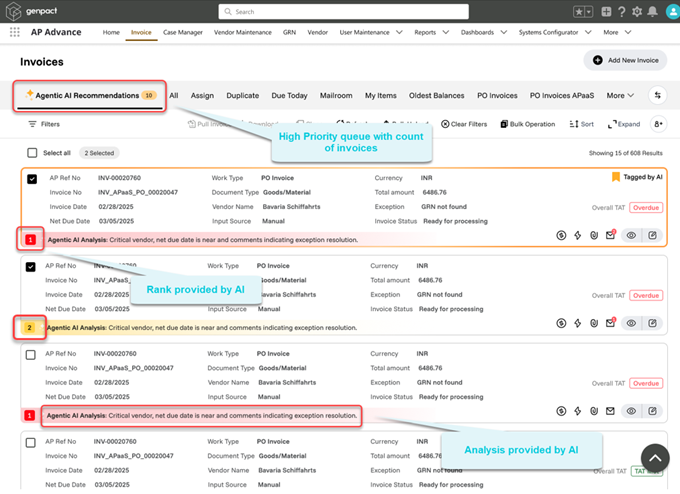Open the help question mark icon
The height and width of the screenshot is (494, 680).
coord(621,12)
